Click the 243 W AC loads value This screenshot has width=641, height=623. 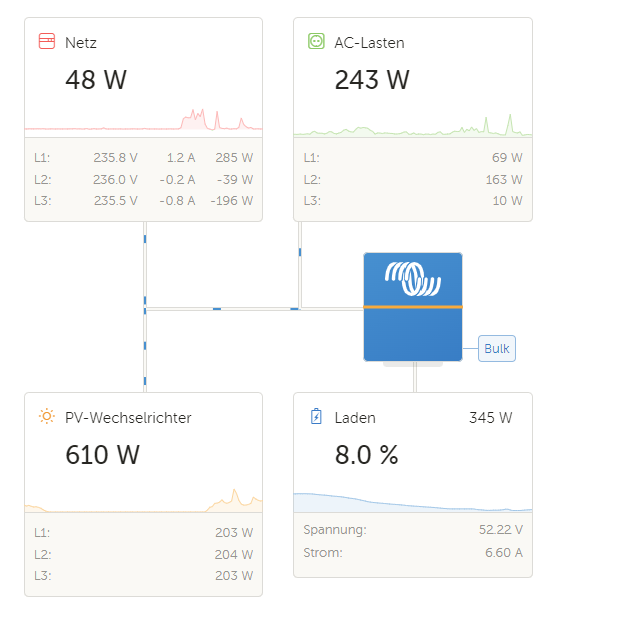click(372, 80)
